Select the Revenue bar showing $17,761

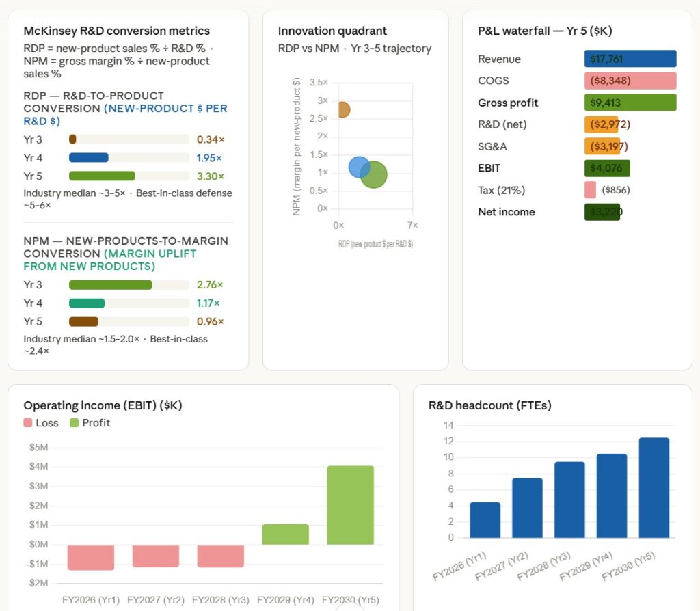(630, 59)
